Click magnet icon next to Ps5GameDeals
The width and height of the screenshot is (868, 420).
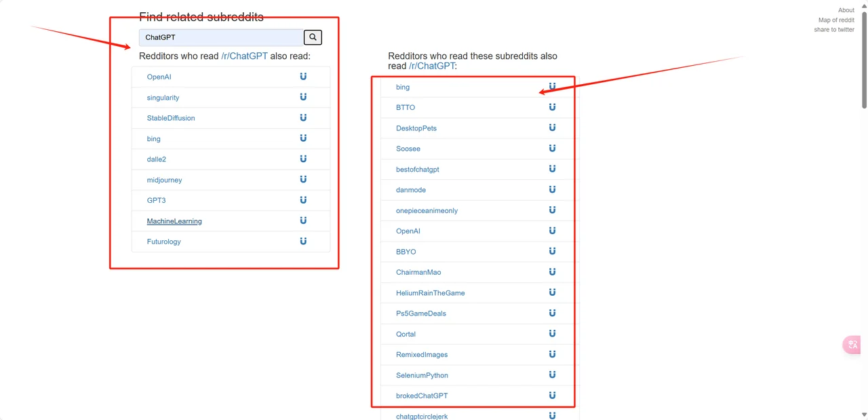552,313
